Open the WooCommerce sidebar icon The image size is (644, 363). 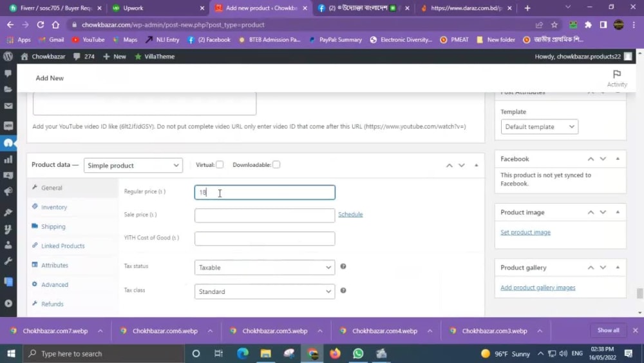8,126
